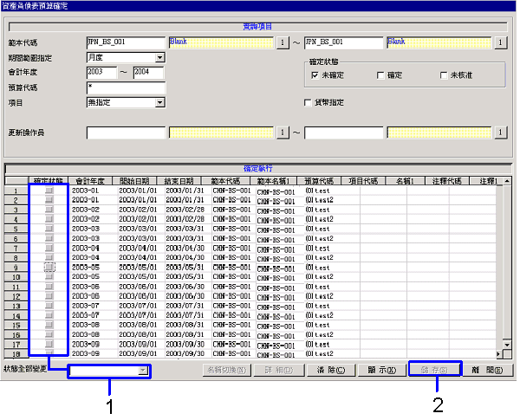Screen dimensions: 520x420
Task: Expand the 項目 dropdown showing 無指定
Action: (159, 102)
